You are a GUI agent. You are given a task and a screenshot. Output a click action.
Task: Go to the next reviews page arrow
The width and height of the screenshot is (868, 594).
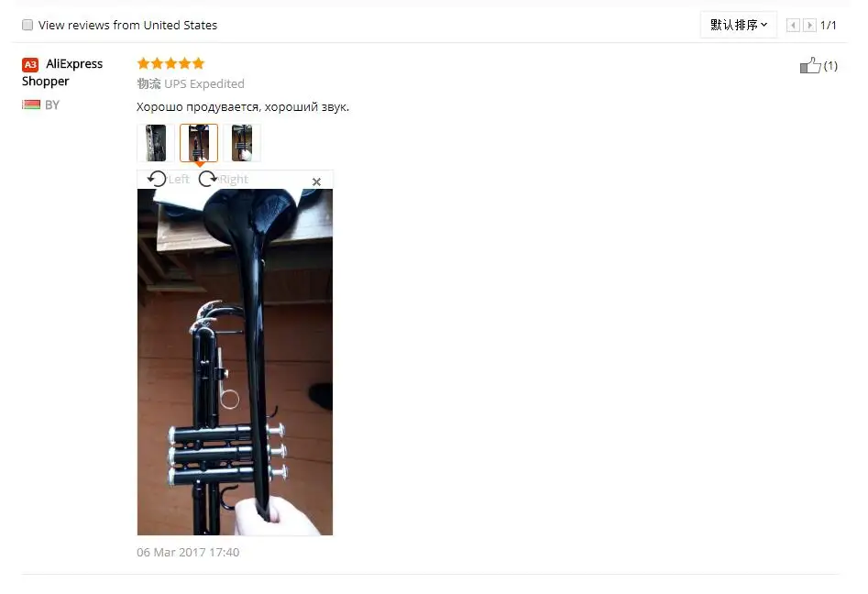[x=809, y=26]
